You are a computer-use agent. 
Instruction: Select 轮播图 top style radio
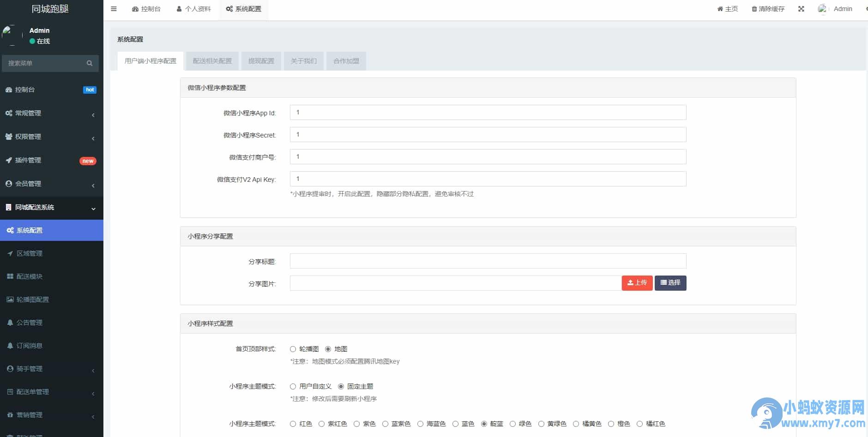point(293,349)
